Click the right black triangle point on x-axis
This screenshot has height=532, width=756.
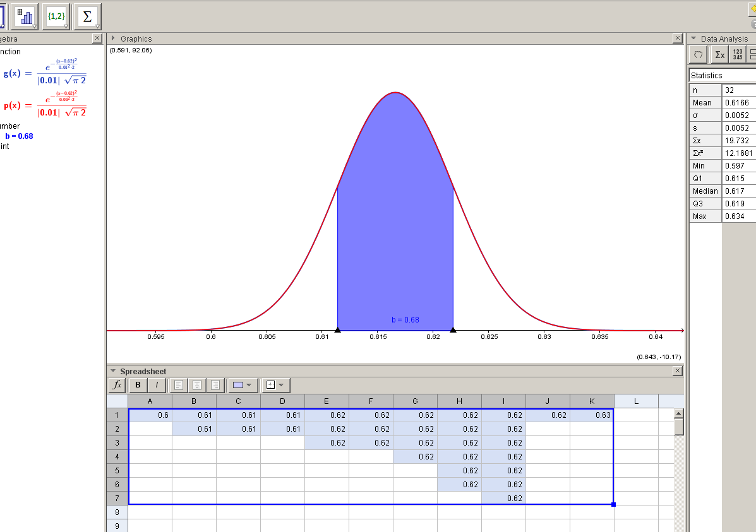[453, 329]
